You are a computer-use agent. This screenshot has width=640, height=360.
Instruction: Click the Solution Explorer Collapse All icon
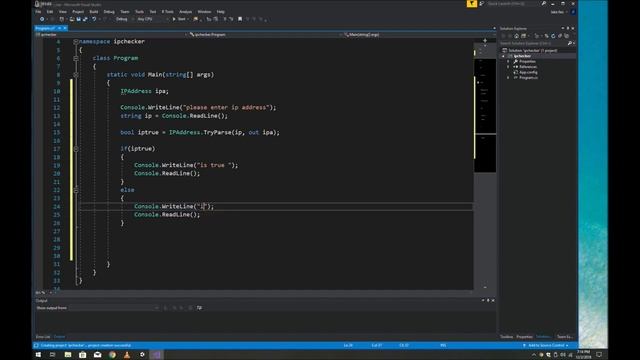[x=560, y=36]
